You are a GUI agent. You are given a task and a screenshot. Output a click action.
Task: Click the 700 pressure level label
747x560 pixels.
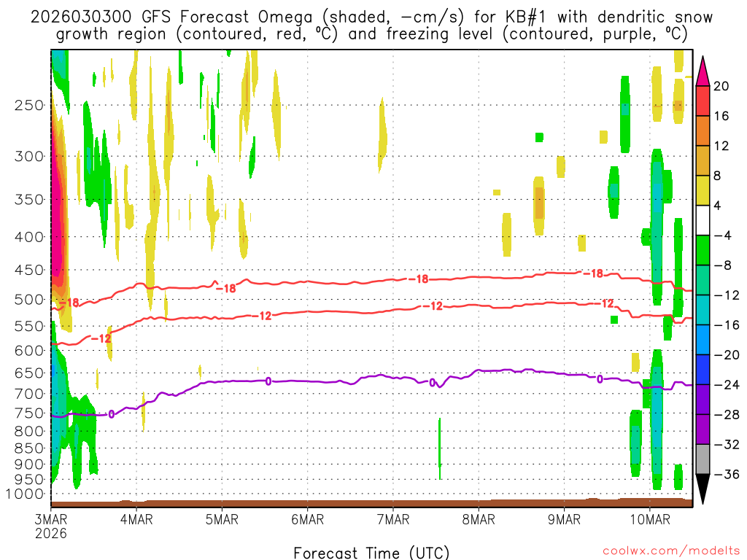coord(29,394)
